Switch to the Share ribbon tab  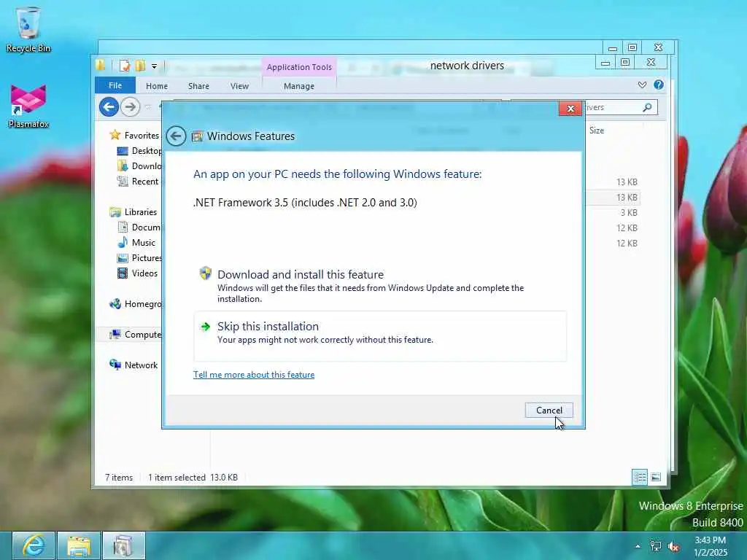[x=198, y=86]
